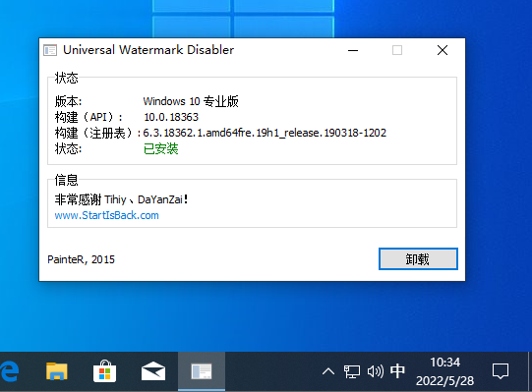Click the 卸载 uninstall button

(418, 259)
